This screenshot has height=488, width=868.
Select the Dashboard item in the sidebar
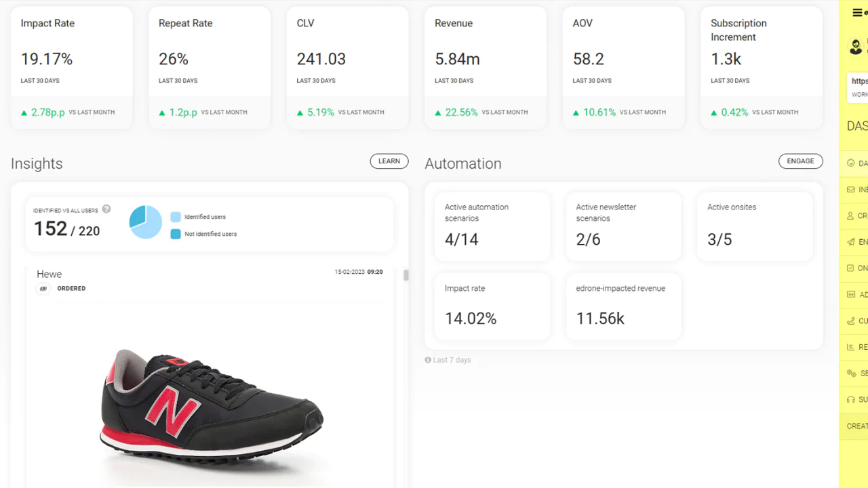point(853,163)
